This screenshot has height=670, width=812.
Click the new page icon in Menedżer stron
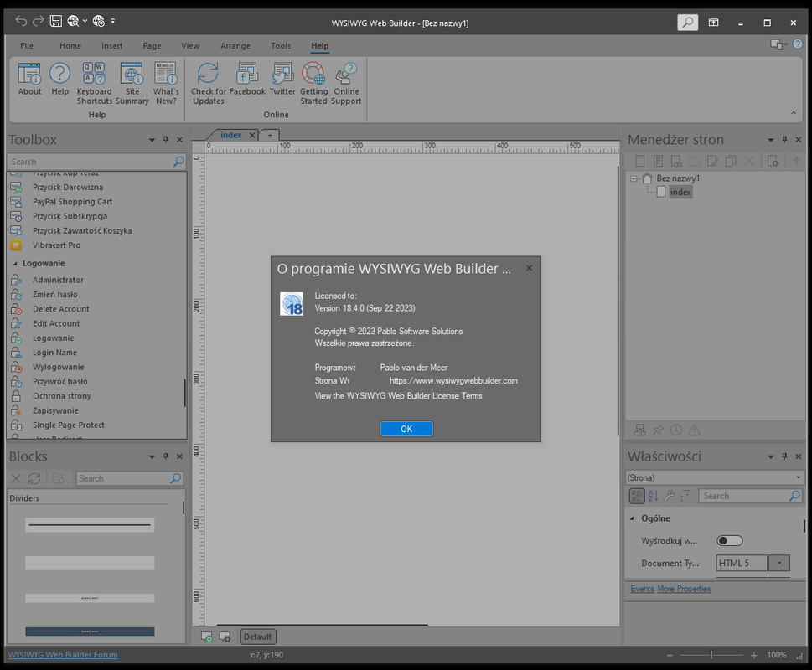(640, 161)
